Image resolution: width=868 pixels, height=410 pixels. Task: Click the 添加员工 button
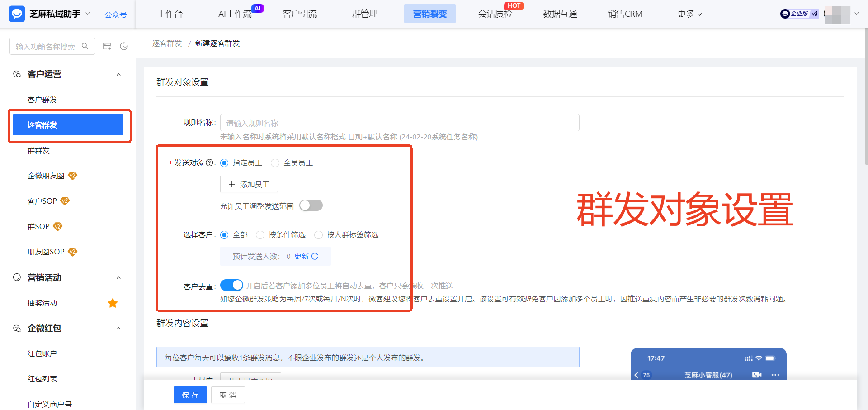[249, 184]
